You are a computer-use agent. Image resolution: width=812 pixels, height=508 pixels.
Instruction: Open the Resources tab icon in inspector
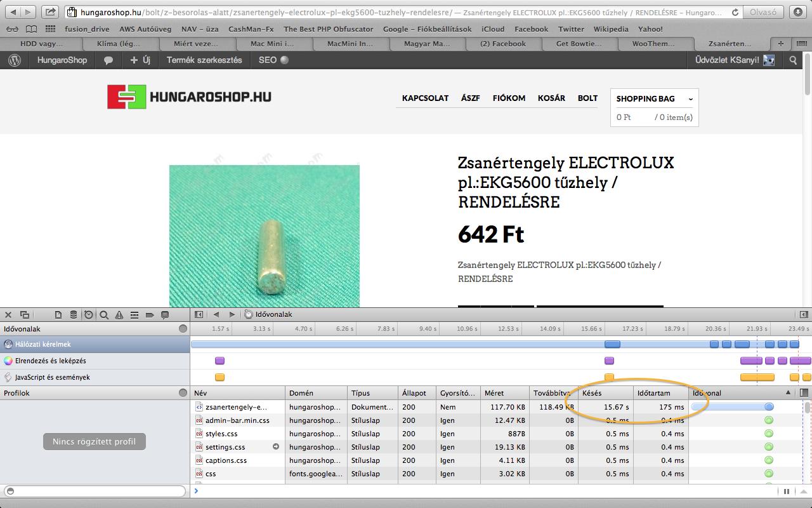point(58,314)
